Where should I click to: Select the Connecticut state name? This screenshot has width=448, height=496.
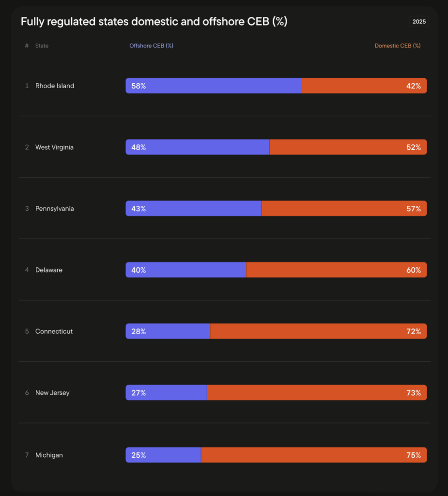(54, 332)
